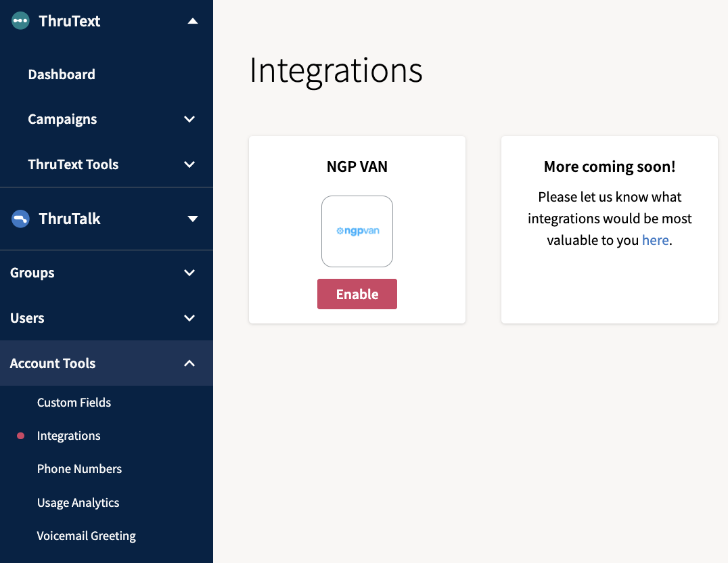Expand the ThruText Tools chevron
The image size is (728, 563).
189,164
